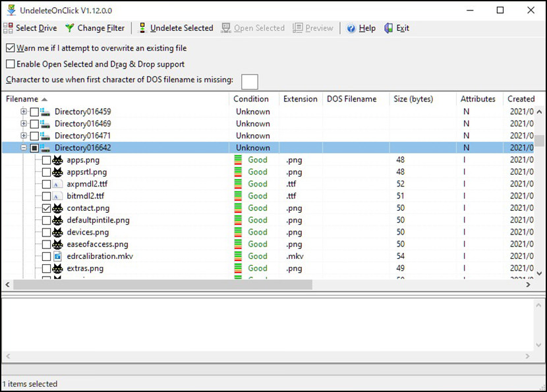Viewport: 547px width, 392px height.
Task: Click the Directory016459 drive folder icon
Action: (45, 112)
